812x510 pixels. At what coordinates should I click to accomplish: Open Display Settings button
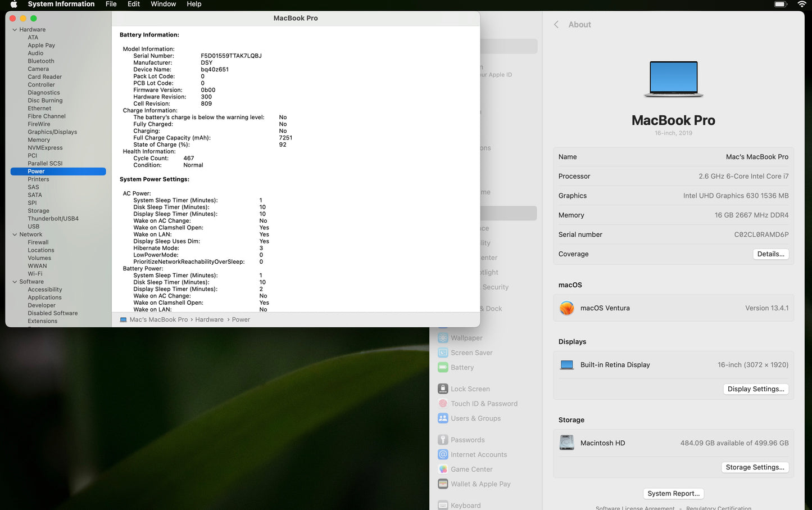(755, 389)
